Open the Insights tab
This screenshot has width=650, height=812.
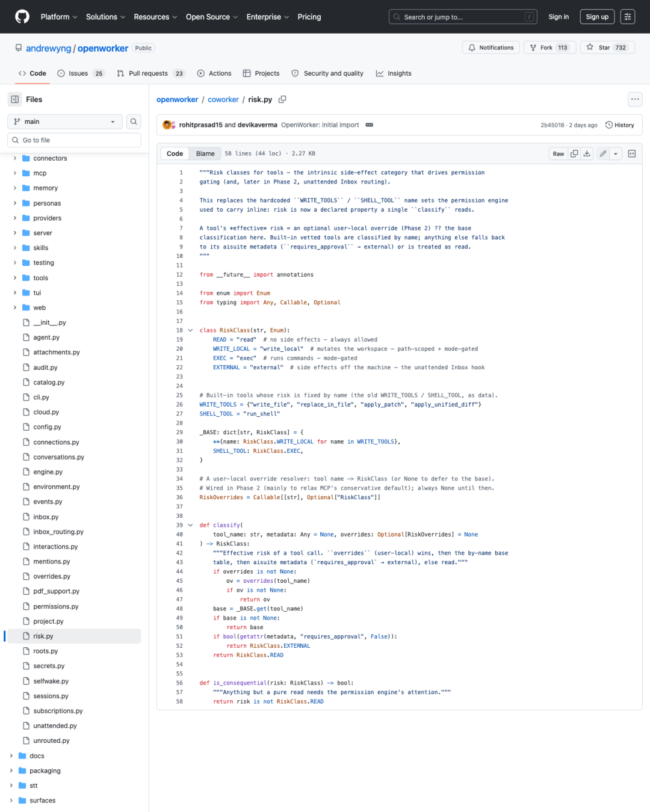pos(394,73)
